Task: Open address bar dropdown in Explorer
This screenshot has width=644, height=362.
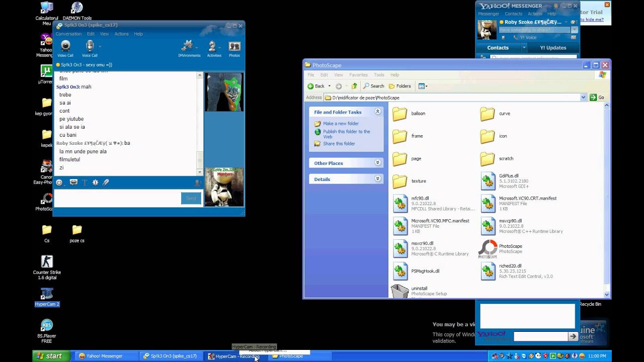Action: tap(584, 98)
